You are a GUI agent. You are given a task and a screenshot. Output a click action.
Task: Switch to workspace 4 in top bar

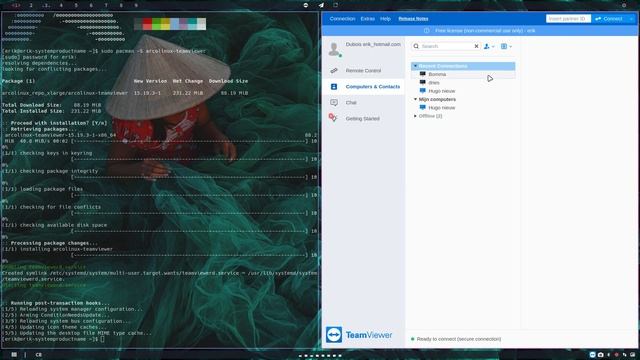click(x=61, y=5)
